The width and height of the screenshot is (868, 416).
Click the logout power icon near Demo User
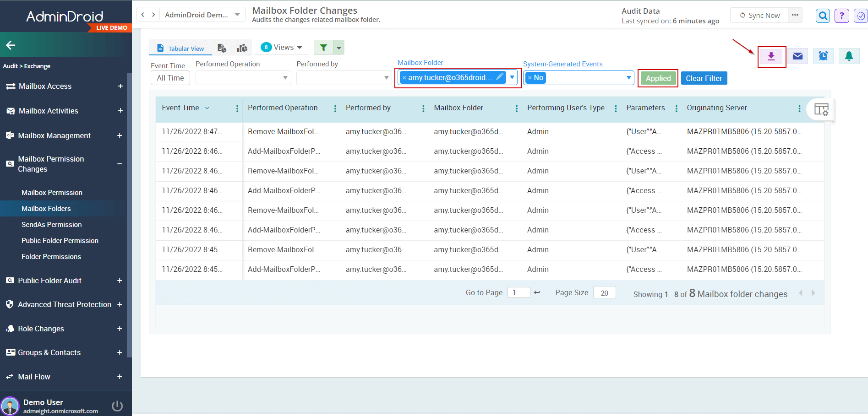pos(117,405)
